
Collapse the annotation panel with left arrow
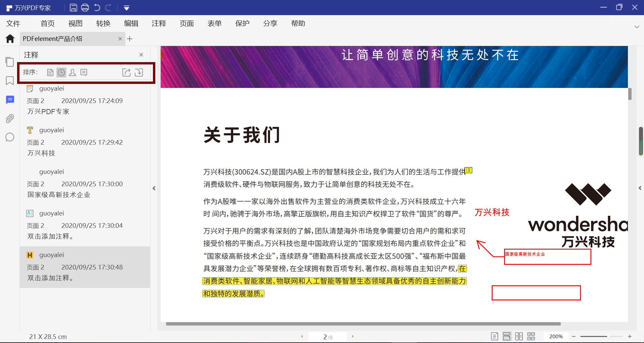click(x=154, y=188)
